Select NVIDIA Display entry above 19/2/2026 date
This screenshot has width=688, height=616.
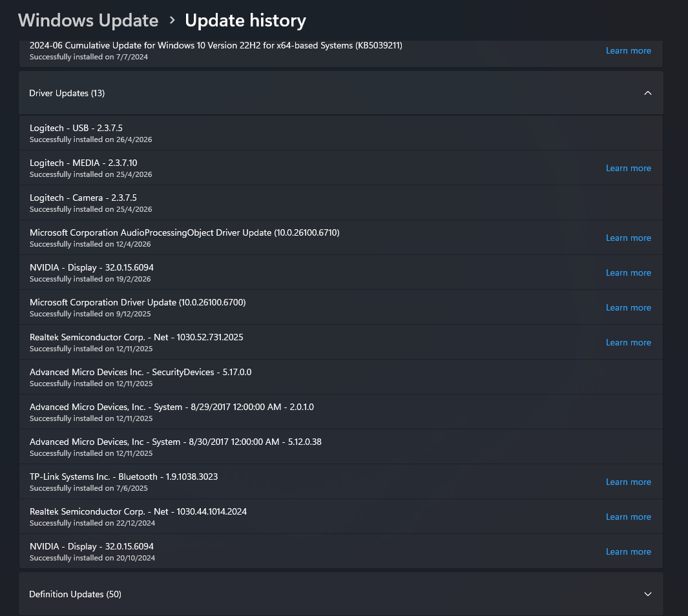click(91, 267)
